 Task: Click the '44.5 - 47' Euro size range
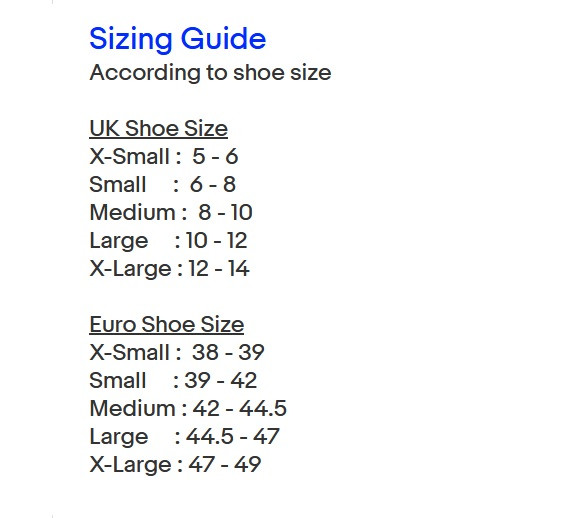click(233, 436)
